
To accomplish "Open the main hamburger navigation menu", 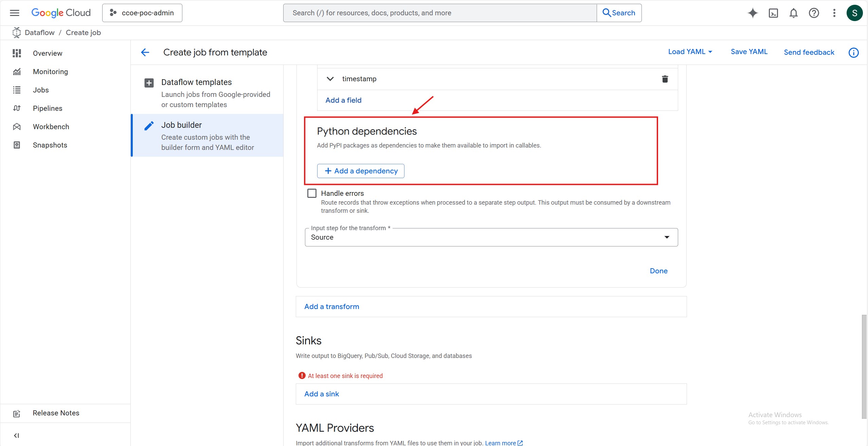I will click(x=15, y=13).
